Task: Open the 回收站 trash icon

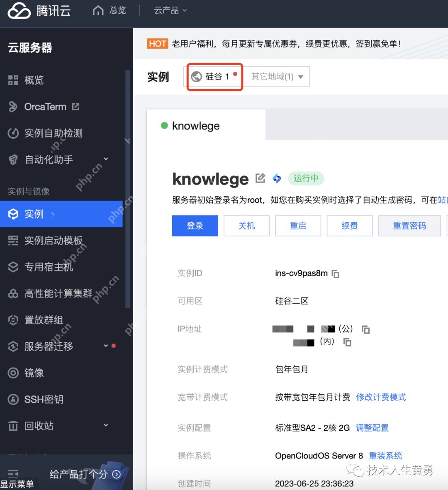Action: coord(12,426)
